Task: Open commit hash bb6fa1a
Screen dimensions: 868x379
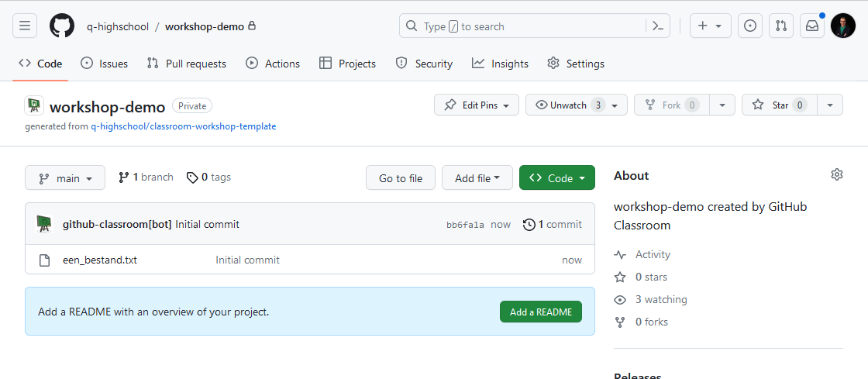Action: pyautogui.click(x=466, y=225)
